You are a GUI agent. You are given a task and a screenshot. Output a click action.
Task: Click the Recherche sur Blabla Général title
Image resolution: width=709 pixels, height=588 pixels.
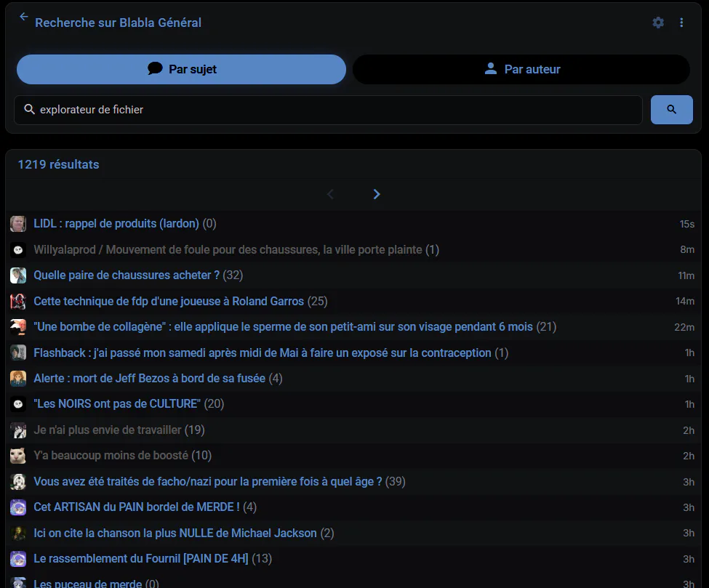pos(118,23)
